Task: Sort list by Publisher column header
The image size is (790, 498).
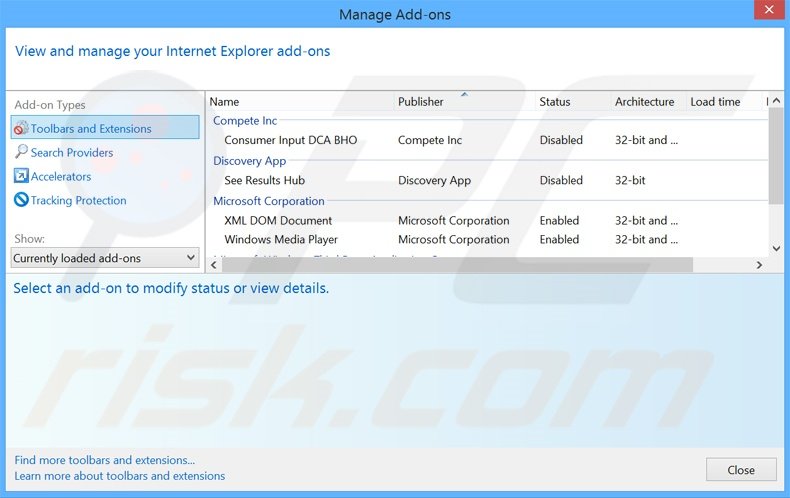Action: pyautogui.click(x=421, y=102)
